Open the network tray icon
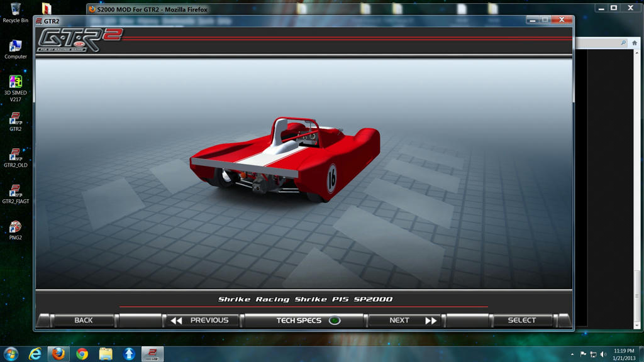The height and width of the screenshot is (362, 644). coord(593,354)
